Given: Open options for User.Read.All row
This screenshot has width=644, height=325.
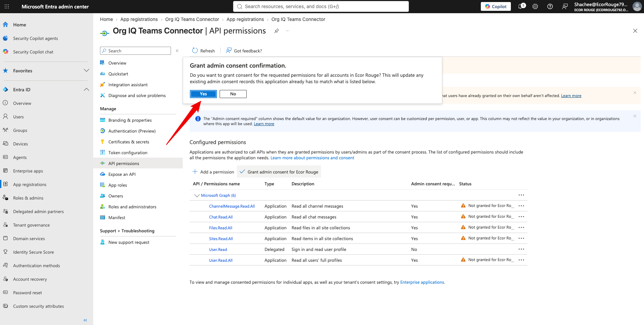Looking at the screenshot, I should [x=521, y=260].
